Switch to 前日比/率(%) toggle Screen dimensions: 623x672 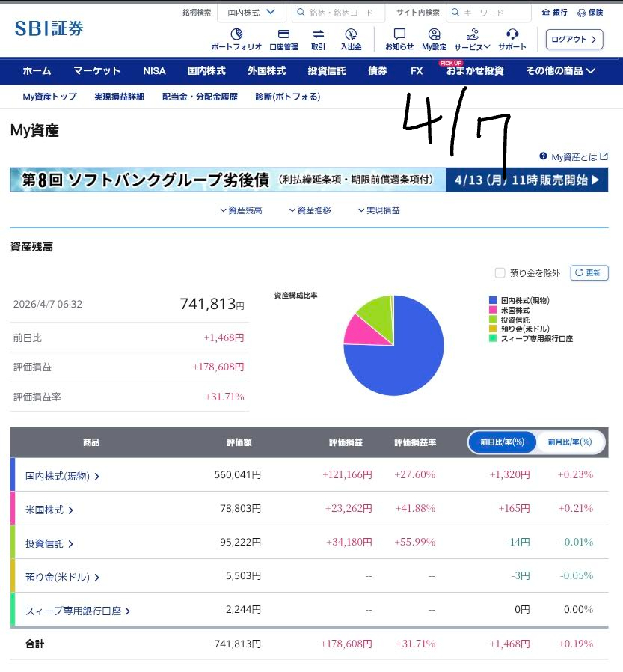(503, 442)
